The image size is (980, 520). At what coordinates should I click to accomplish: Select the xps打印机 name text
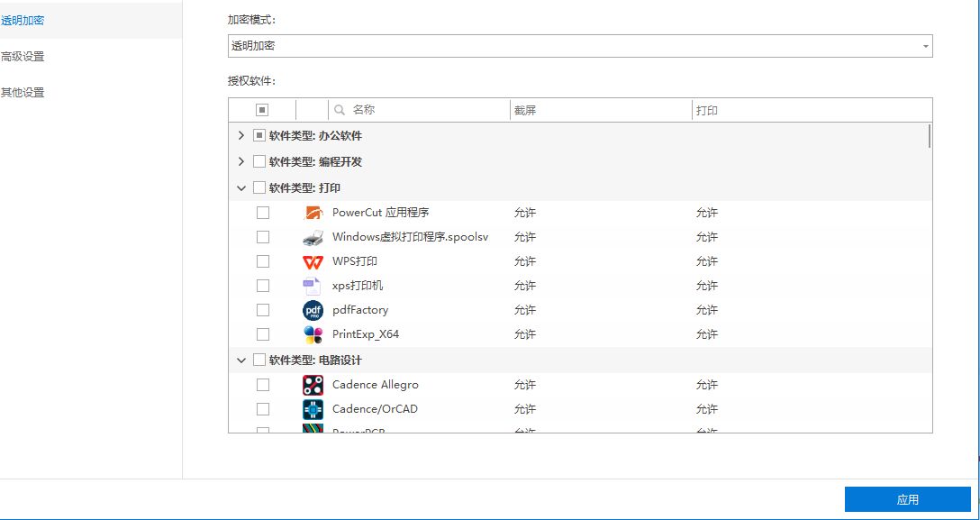tap(358, 286)
